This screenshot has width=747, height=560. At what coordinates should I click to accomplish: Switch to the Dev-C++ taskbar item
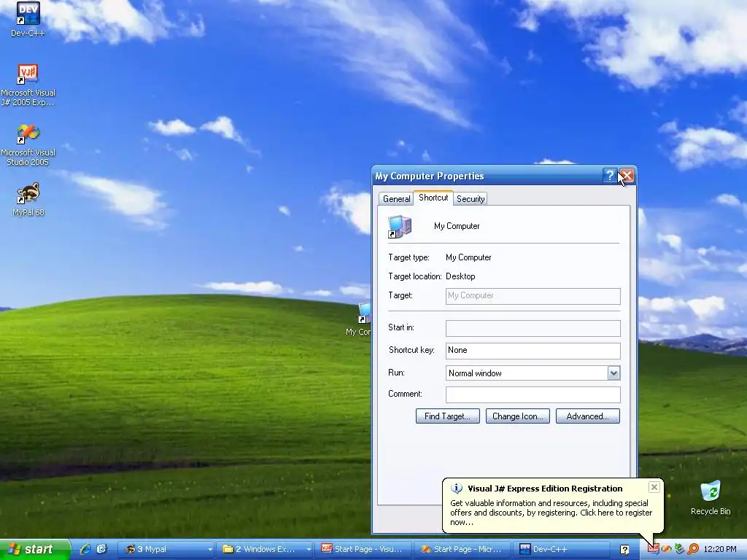click(561, 550)
